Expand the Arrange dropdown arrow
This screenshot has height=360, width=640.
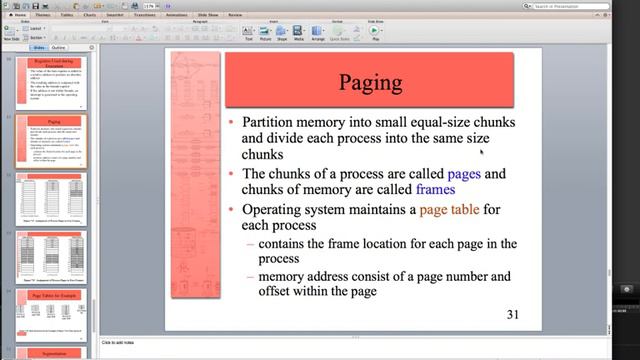pyautogui.click(x=324, y=31)
